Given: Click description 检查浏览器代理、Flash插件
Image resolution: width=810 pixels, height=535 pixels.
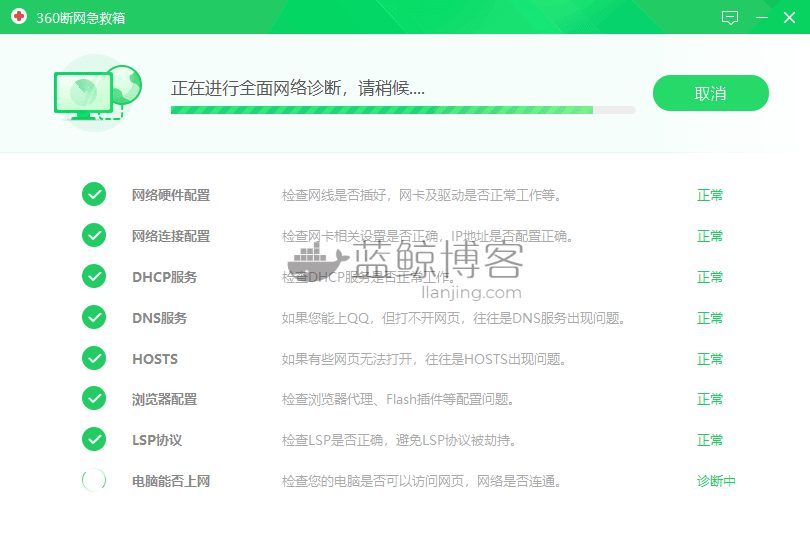Looking at the screenshot, I should [398, 399].
